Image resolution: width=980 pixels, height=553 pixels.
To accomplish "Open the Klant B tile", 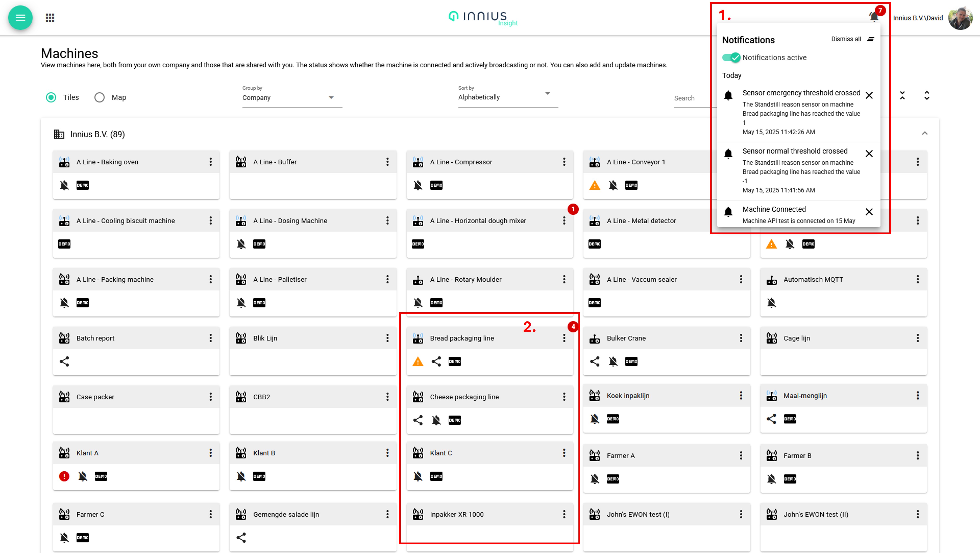I will click(313, 466).
